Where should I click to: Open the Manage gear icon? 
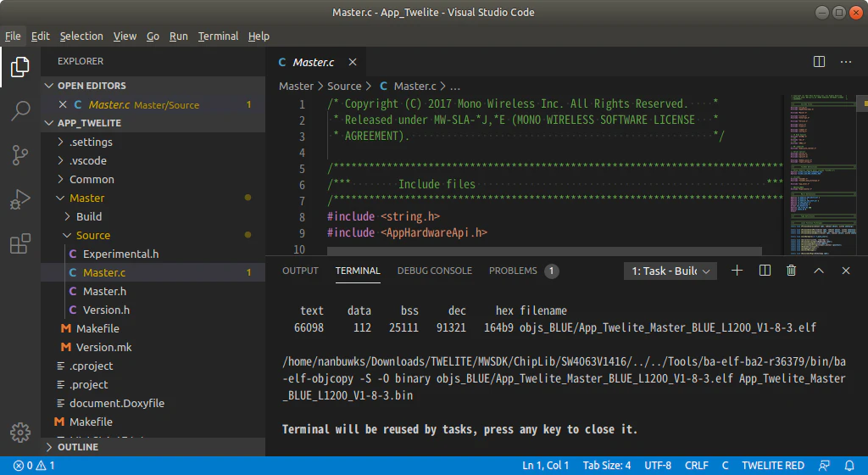20,433
